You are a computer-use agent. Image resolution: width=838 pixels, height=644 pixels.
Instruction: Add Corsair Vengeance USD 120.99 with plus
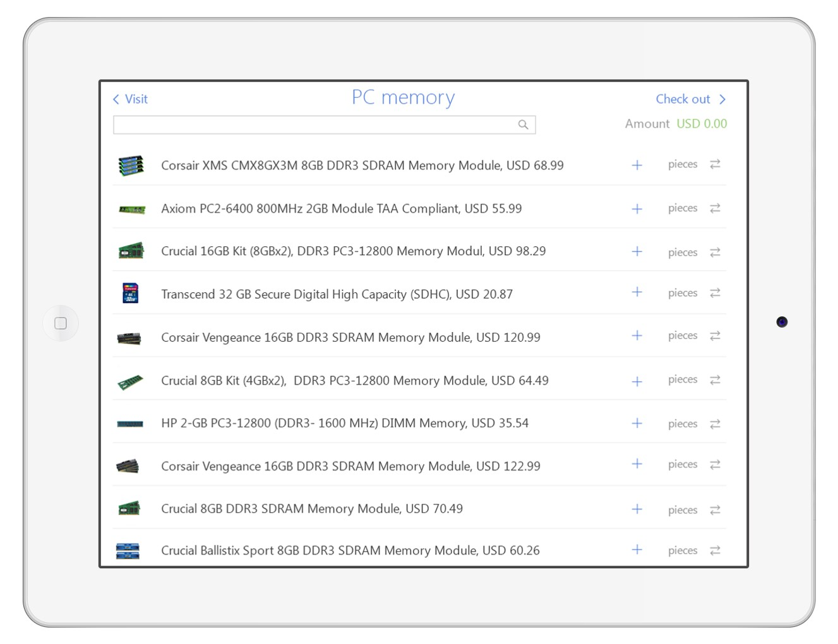pyautogui.click(x=637, y=335)
